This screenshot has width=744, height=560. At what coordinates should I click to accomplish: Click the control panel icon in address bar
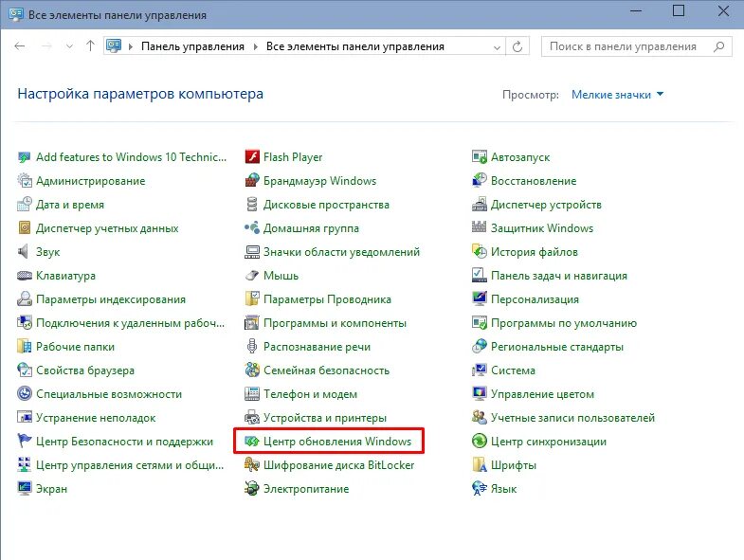(x=114, y=46)
